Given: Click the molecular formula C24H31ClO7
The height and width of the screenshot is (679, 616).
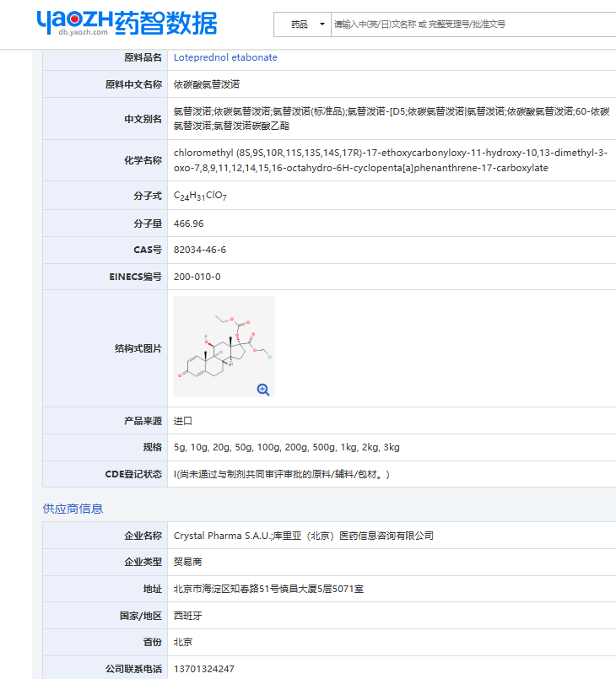Looking at the screenshot, I should (200, 196).
